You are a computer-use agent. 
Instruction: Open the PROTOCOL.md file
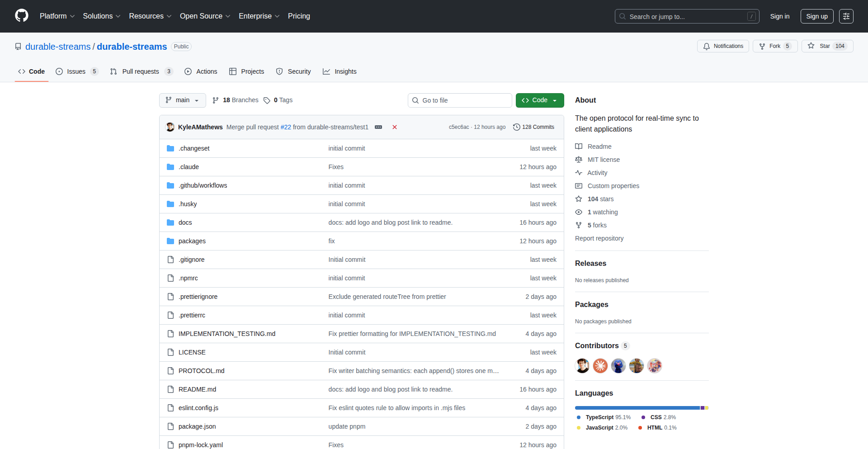coord(201,371)
